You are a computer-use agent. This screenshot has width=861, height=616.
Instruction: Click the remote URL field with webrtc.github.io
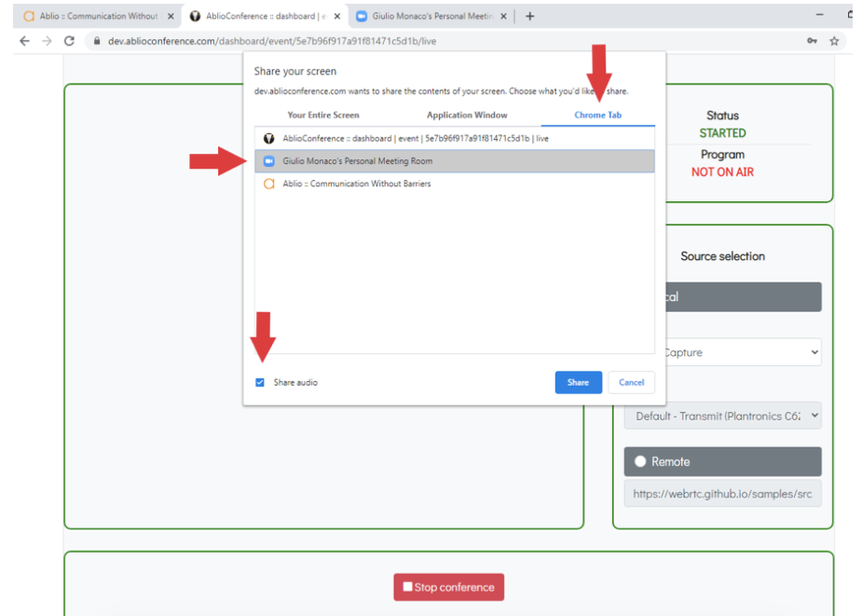723,494
